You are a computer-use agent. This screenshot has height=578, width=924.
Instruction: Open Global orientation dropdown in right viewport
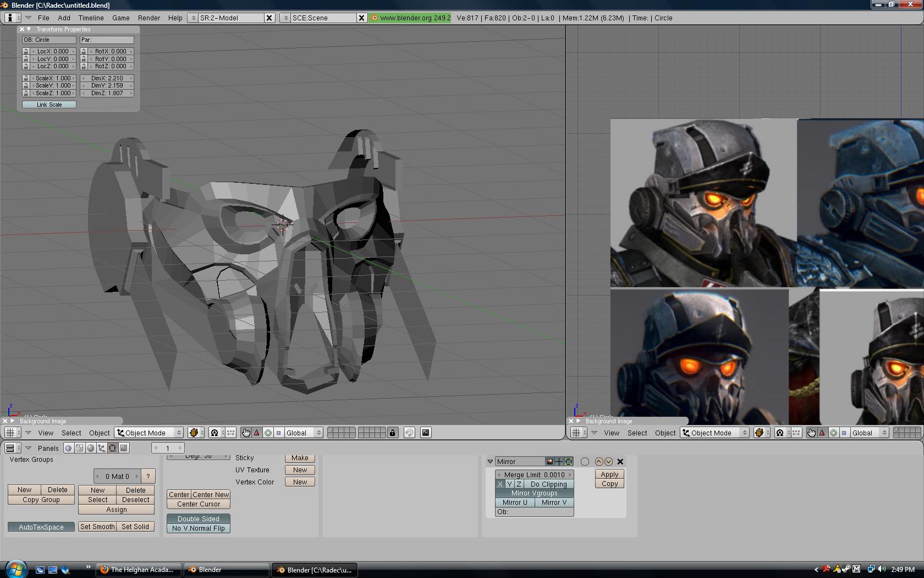coord(870,433)
